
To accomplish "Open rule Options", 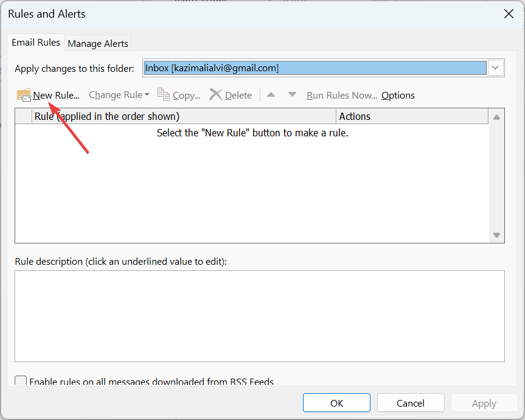I will tap(398, 95).
